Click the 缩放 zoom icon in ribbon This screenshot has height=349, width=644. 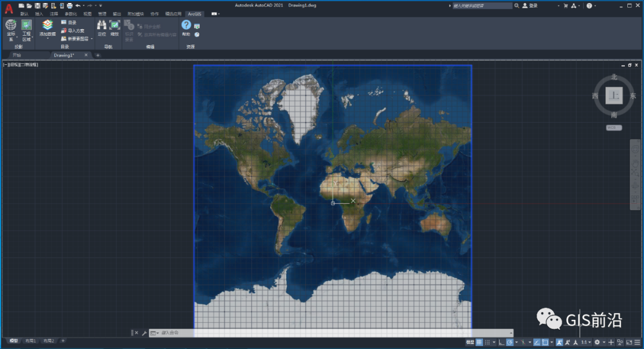coord(114,26)
